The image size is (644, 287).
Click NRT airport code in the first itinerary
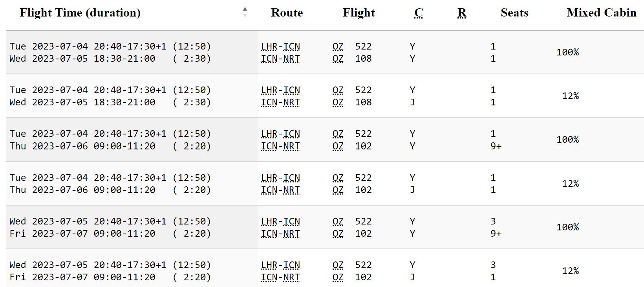[x=291, y=59]
